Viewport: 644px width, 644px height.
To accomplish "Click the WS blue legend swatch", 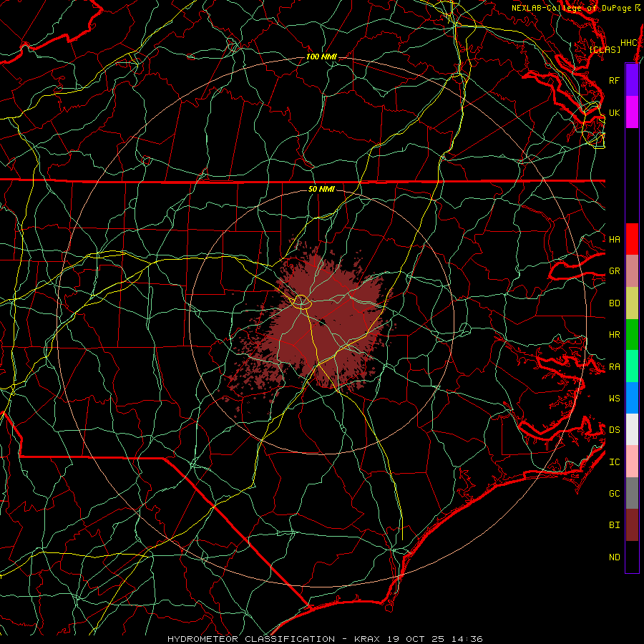I will click(632, 398).
